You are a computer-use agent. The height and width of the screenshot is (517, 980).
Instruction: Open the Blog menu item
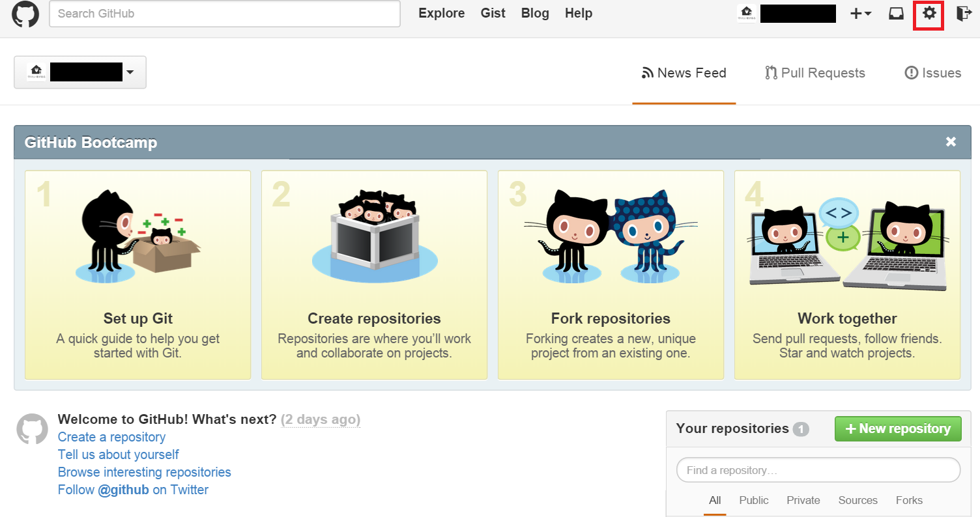(x=534, y=13)
